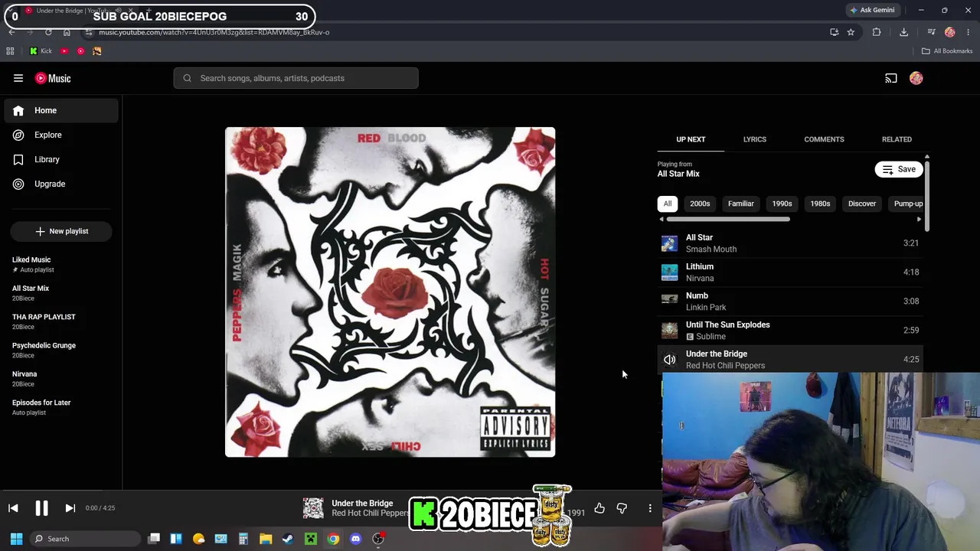Open the Windows Start menu
Image resolution: width=980 pixels, height=551 pixels.
tap(16, 539)
